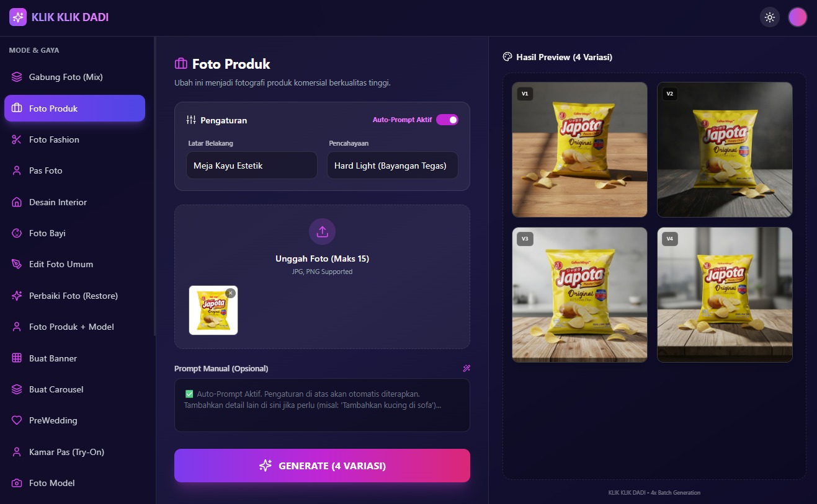Viewport: 817px width, 504px height.
Task: Switch to Buat Banner mode
Action: pos(74,358)
